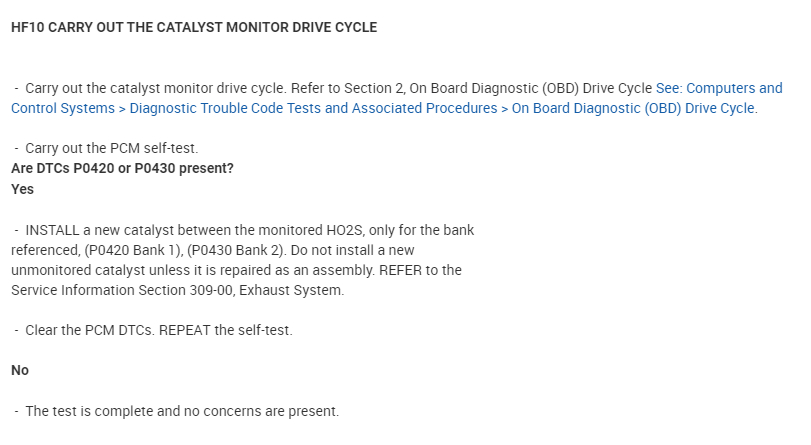Screen dimensions: 811x445
Task: Click 'Service Information Section 309-00, Exhaust System' text
Action: 177,290
